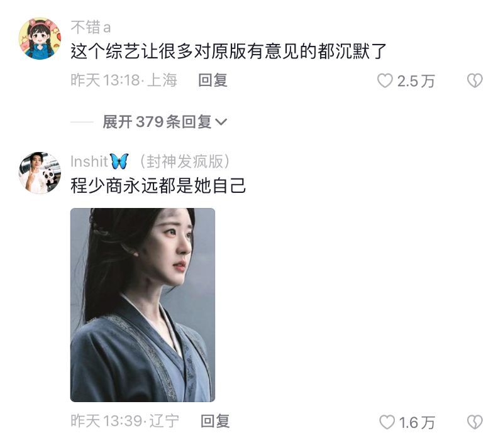
Task: Click the (封神发疯版) nickname suffix
Action: point(185,161)
